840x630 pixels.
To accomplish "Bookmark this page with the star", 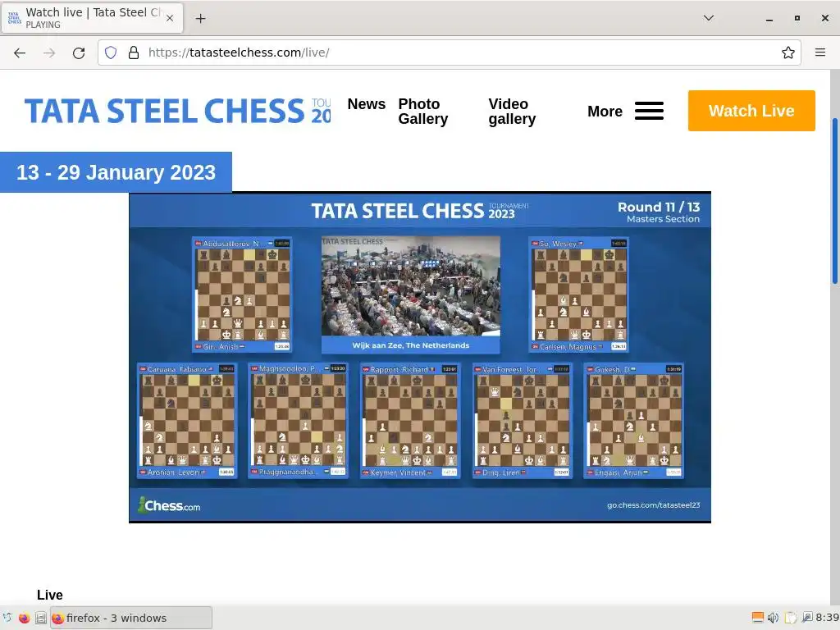I will pos(788,52).
